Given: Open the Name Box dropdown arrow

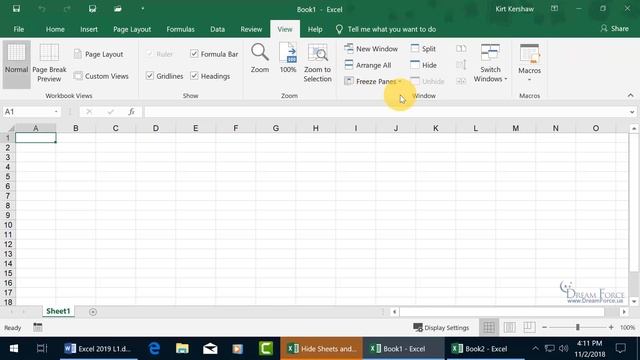Looking at the screenshot, I should click(56, 111).
